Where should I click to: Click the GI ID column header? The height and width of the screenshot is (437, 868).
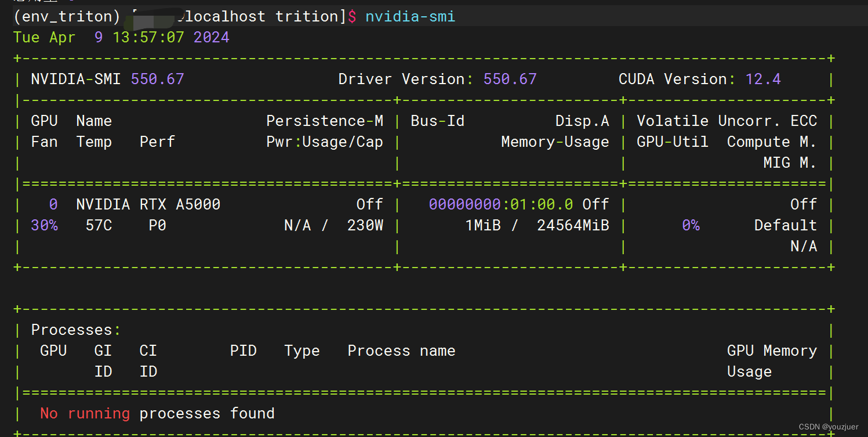(x=103, y=361)
